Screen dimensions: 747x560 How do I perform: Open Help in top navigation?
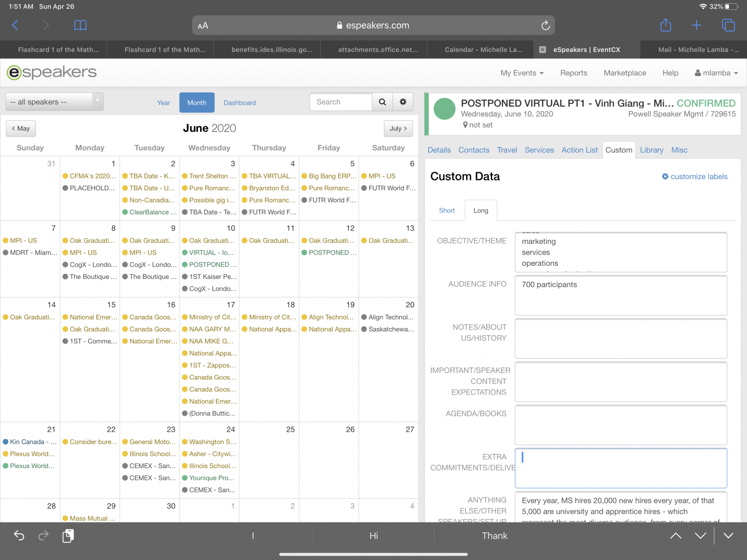tap(670, 73)
